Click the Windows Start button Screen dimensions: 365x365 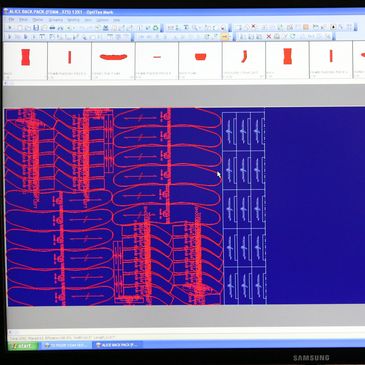(22, 346)
